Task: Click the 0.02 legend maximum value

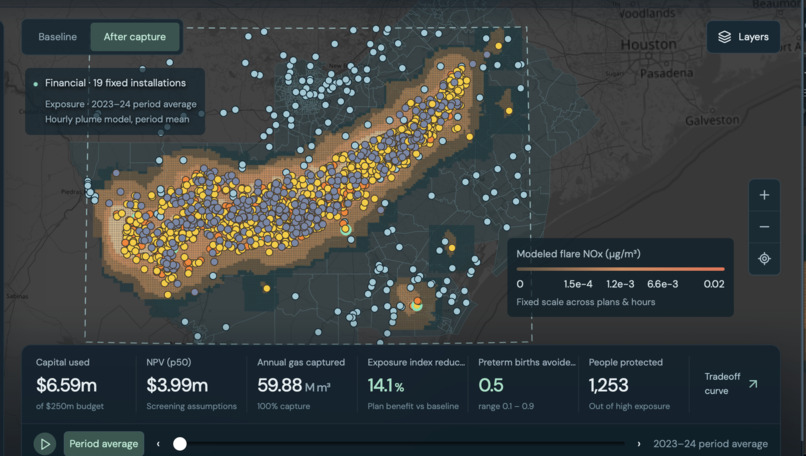Action: click(x=713, y=284)
